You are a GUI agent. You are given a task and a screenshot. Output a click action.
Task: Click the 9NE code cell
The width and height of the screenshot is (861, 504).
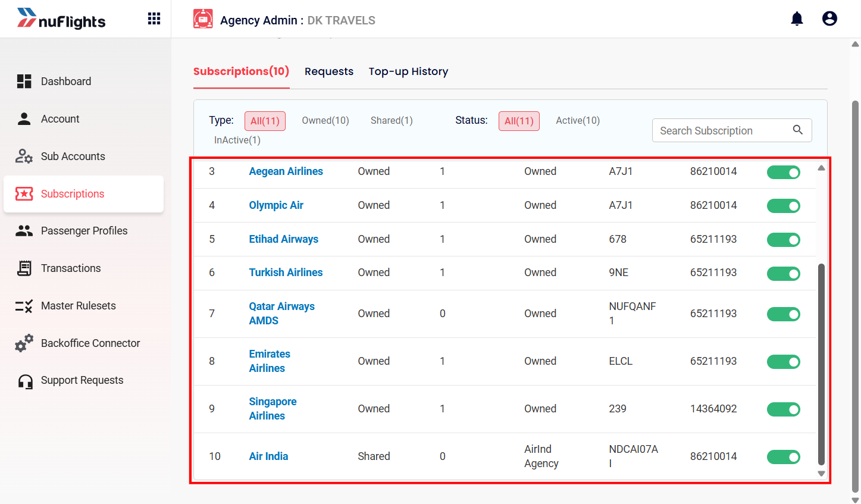618,273
